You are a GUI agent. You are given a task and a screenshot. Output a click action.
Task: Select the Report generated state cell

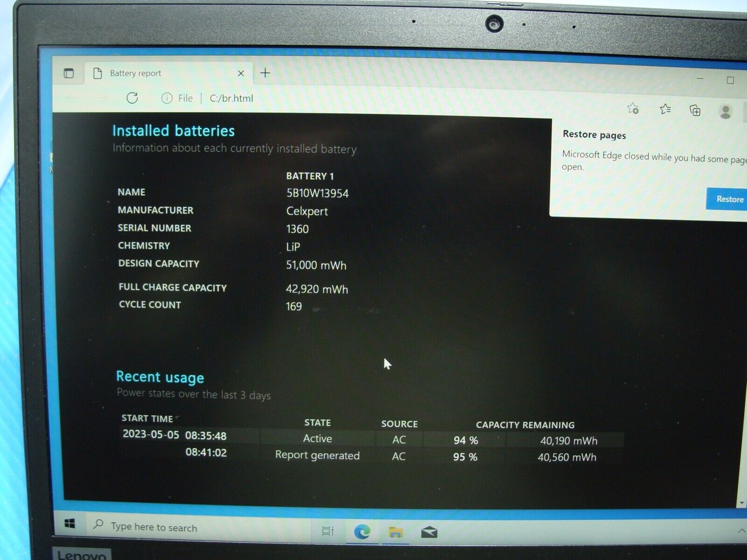coord(317,455)
